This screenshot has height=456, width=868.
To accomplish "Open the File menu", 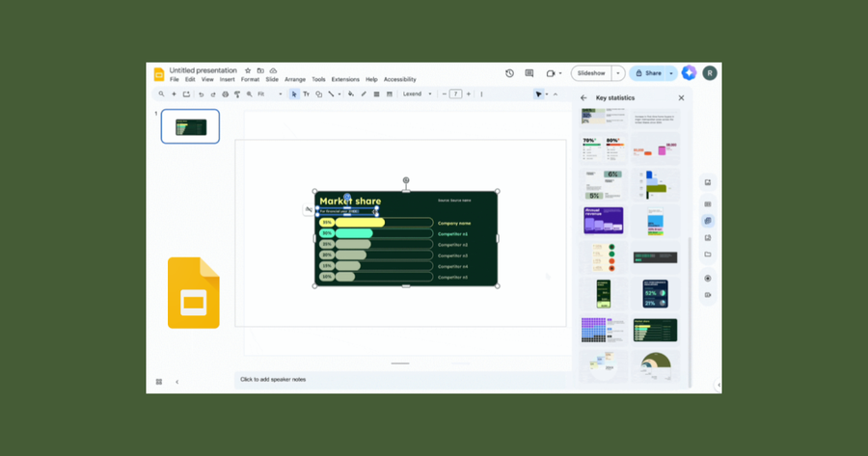I will 175,80.
